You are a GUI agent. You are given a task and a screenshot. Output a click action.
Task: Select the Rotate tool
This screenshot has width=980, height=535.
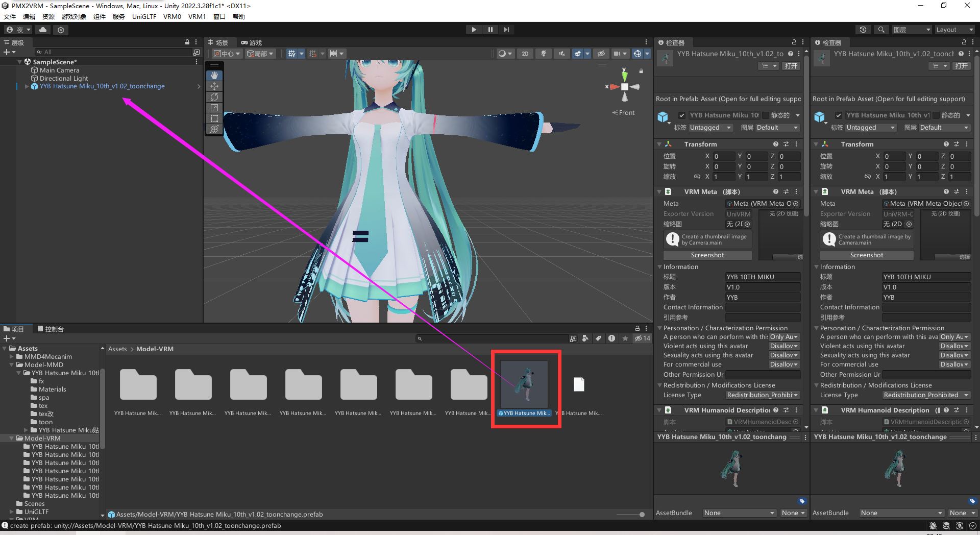click(x=214, y=97)
